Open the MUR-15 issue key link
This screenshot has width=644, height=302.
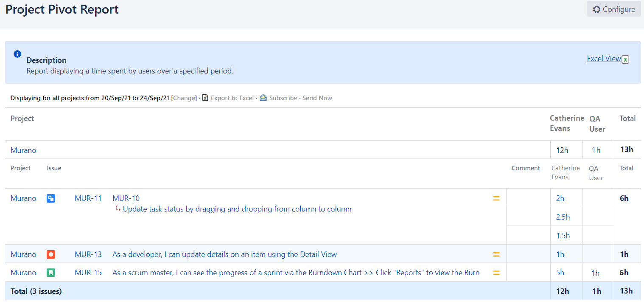point(88,273)
